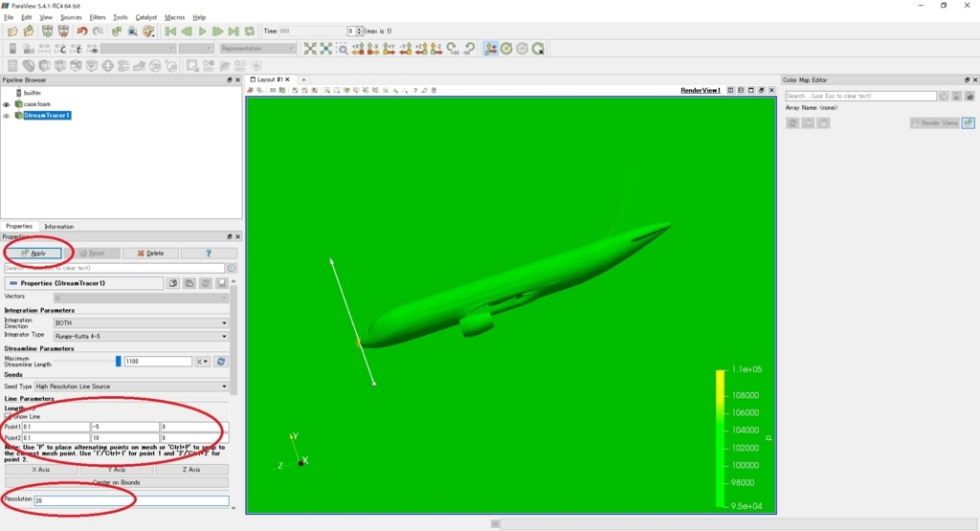
Task: Switch to the Information tab
Action: [x=58, y=227]
